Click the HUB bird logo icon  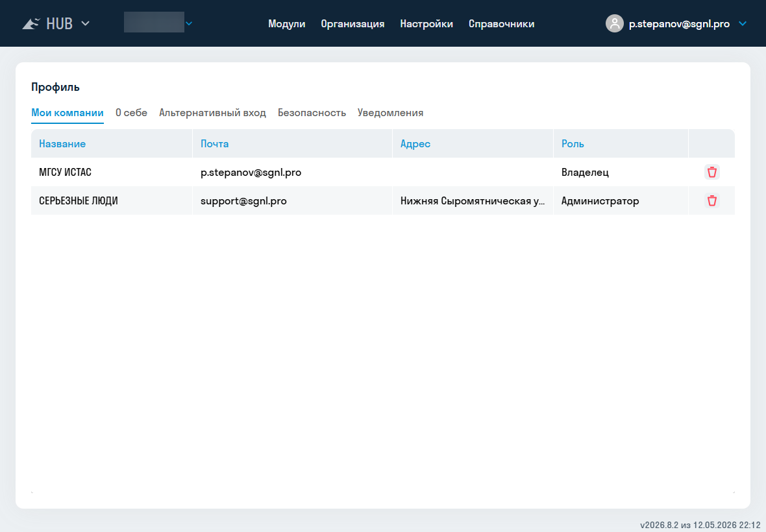(x=31, y=23)
